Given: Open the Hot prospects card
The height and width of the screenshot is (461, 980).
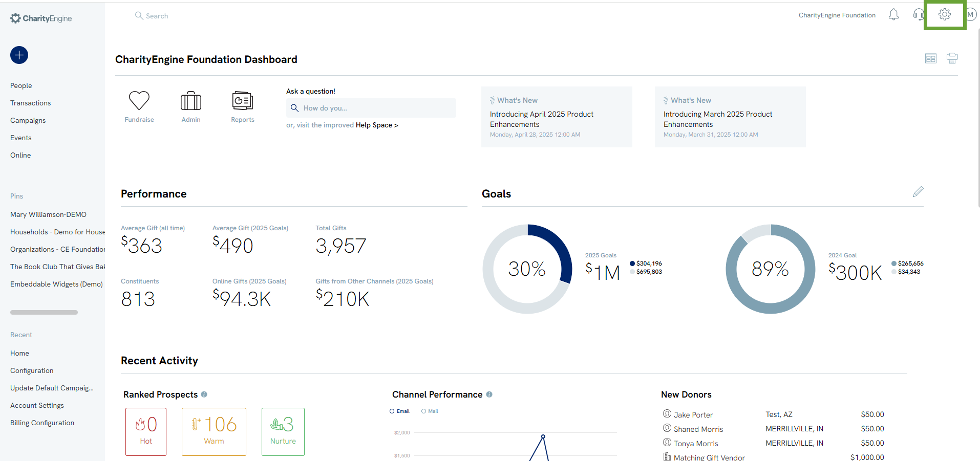Looking at the screenshot, I should (146, 432).
